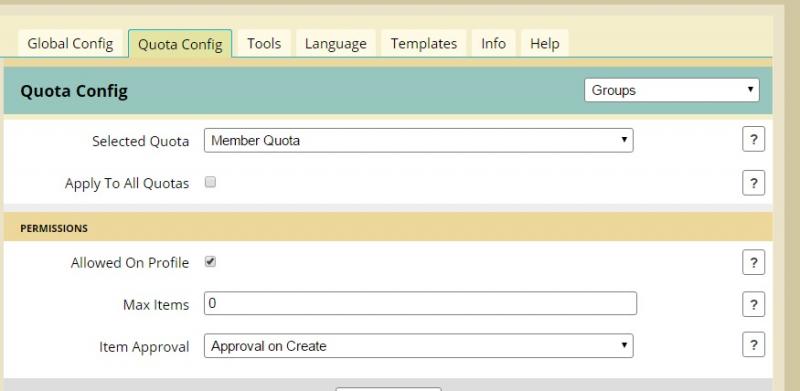Focus the Max Items input field
Image resolution: width=800 pixels, height=391 pixels.
(420, 303)
